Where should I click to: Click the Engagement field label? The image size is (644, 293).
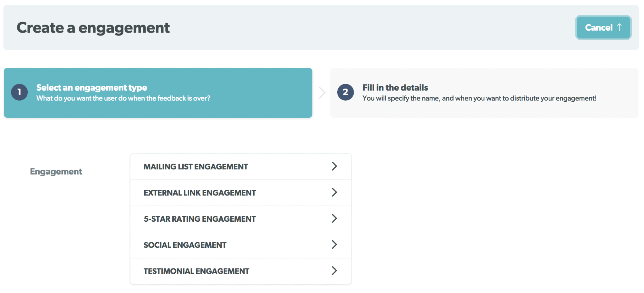[x=56, y=172]
